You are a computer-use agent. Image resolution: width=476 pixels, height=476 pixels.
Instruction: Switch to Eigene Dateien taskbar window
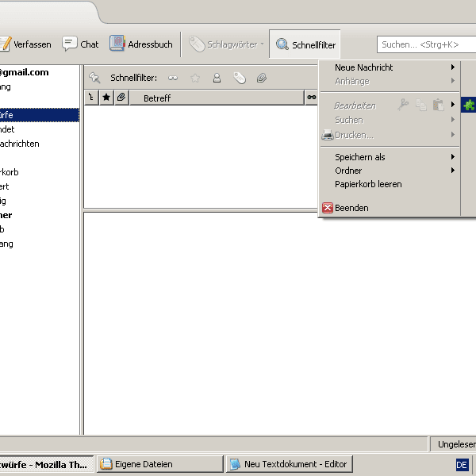160,464
